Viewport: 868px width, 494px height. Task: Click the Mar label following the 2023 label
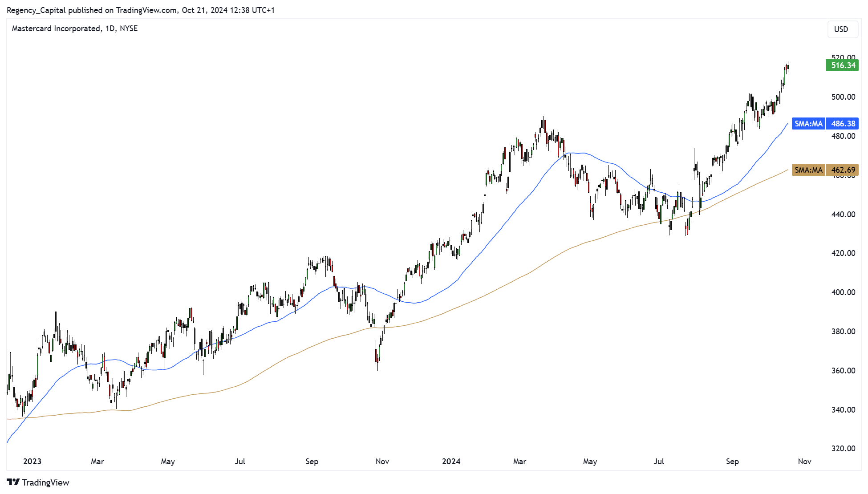tap(97, 462)
